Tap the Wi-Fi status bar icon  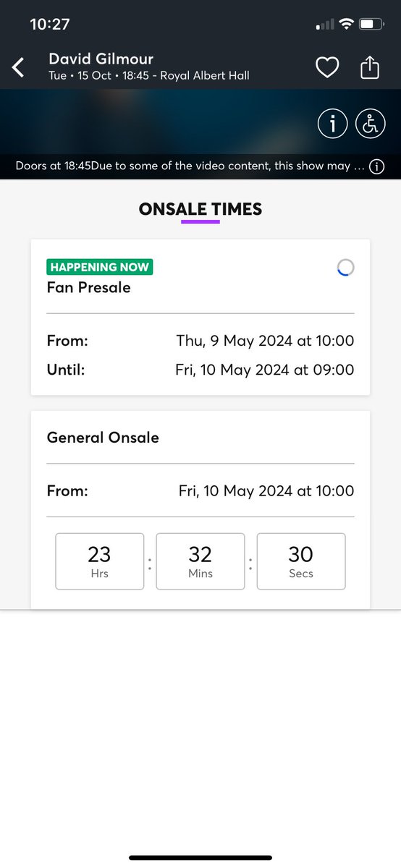(x=346, y=24)
